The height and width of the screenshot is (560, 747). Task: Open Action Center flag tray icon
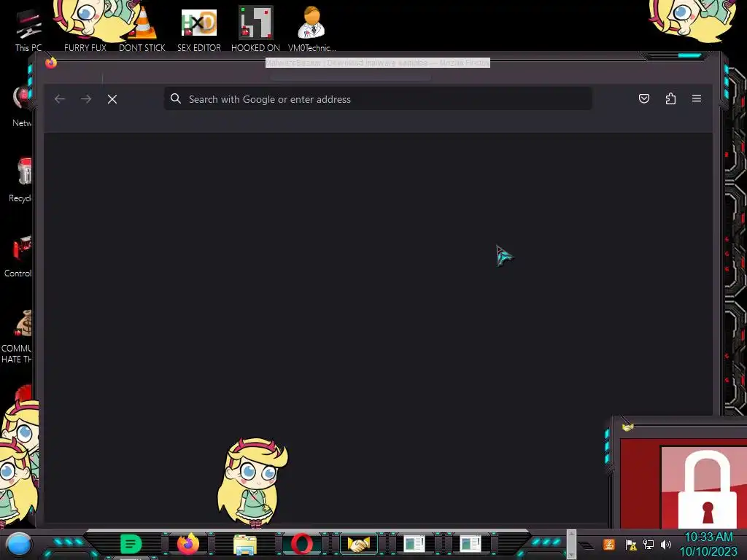tap(631, 544)
